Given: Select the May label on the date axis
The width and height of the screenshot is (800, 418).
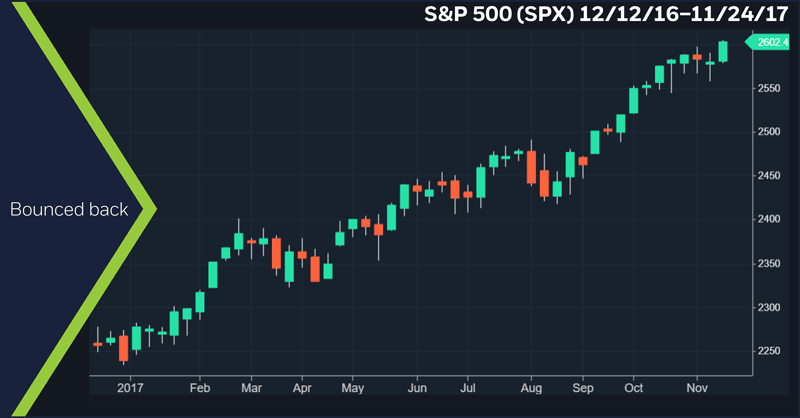Looking at the screenshot, I should click(x=352, y=386).
